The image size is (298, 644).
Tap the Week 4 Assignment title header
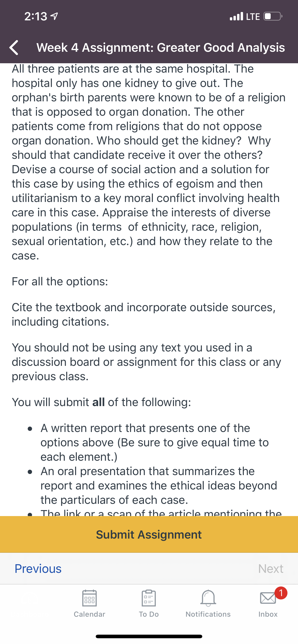(161, 47)
